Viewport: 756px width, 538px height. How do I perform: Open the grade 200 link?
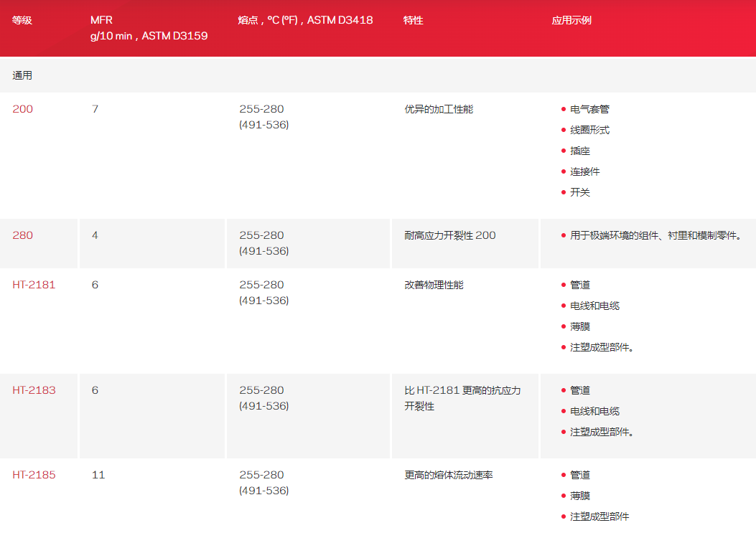tap(22, 109)
